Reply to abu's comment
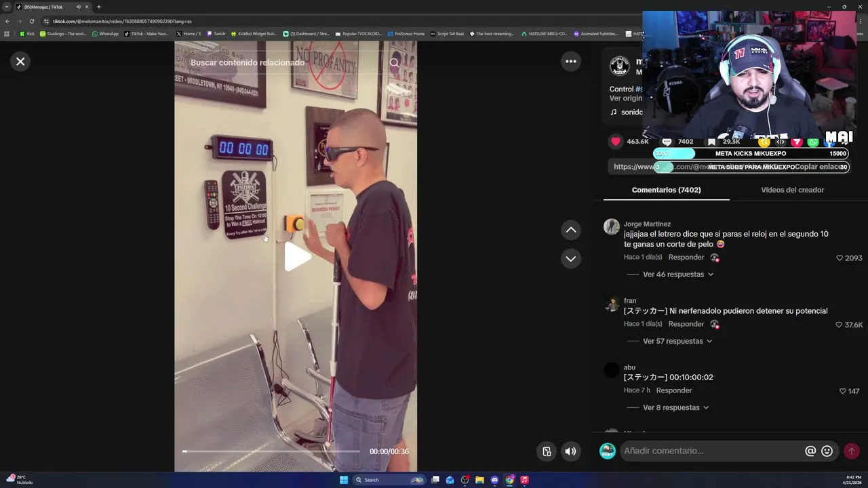 (x=674, y=390)
